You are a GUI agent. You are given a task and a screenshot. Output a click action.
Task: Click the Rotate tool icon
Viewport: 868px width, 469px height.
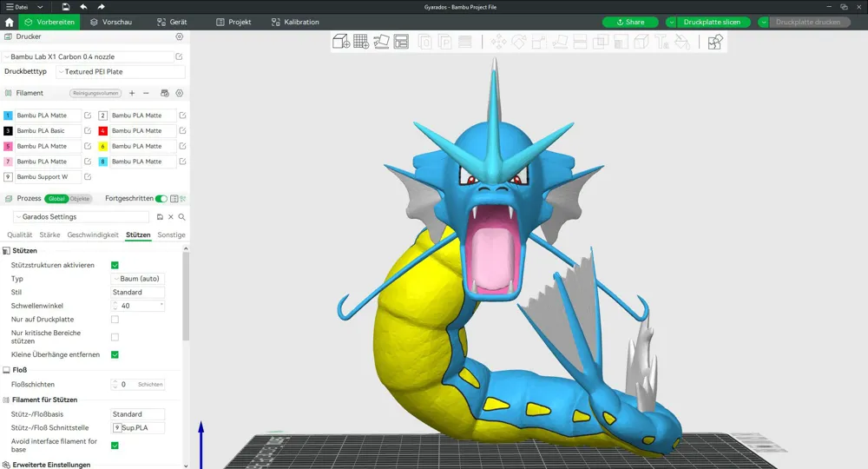point(519,42)
